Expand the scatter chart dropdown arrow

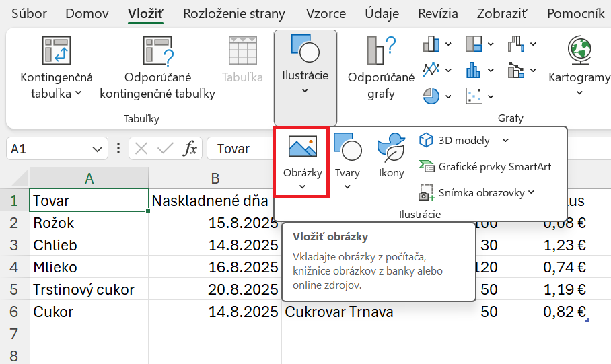pyautogui.click(x=491, y=96)
